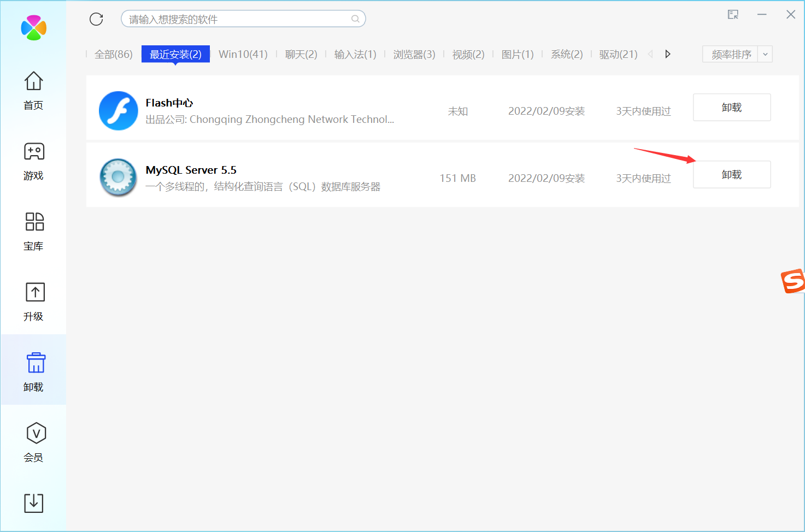The height and width of the screenshot is (532, 805).
Task: Switch to the 全部(86) tab
Action: [114, 54]
